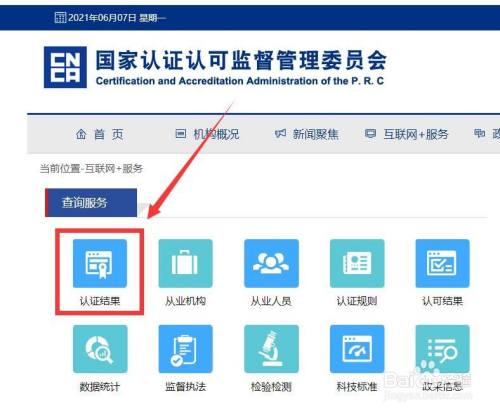The width and height of the screenshot is (500, 413).
Task: Go to 首页 in navigation bar
Action: (109, 134)
